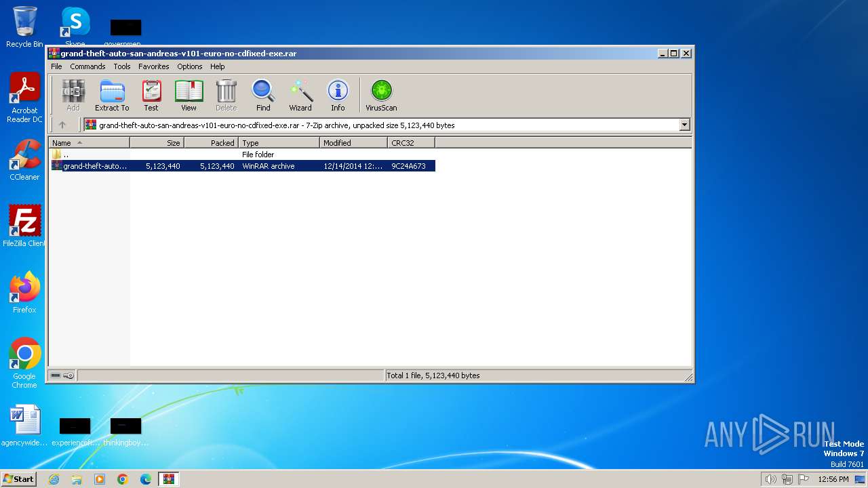Open the Help menu
This screenshot has height=488, width=868.
click(217, 66)
